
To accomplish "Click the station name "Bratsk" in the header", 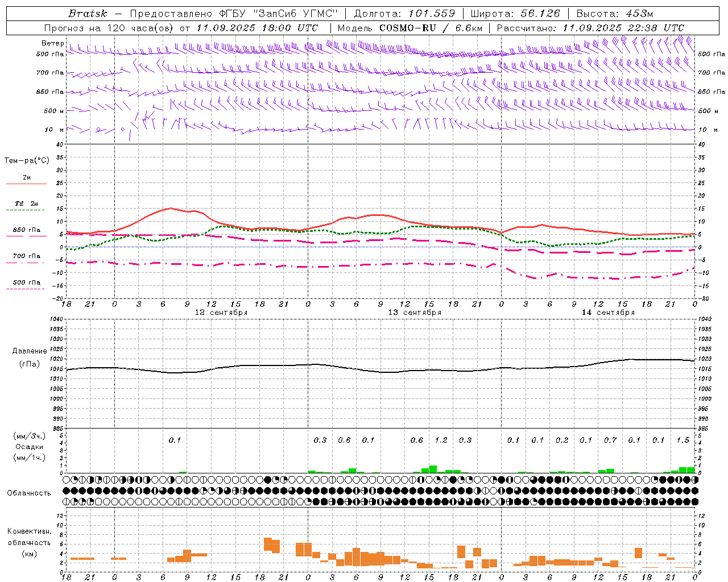I will pos(88,14).
